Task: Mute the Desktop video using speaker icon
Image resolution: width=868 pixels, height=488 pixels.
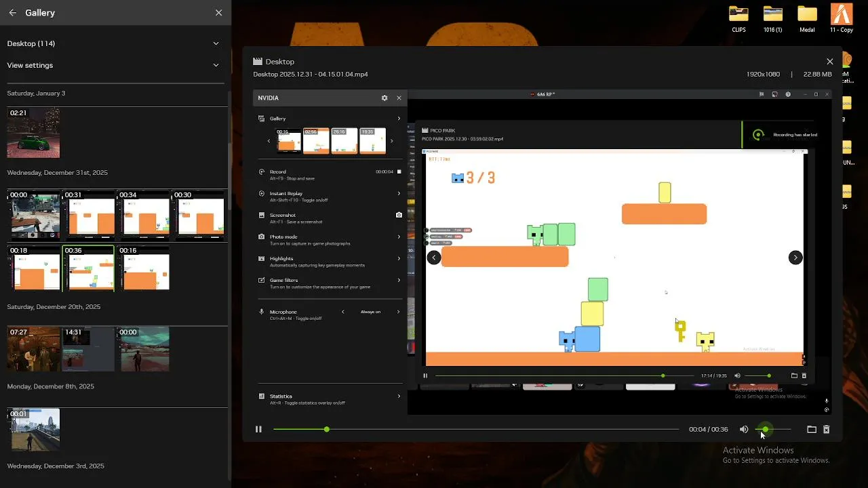Action: (744, 429)
